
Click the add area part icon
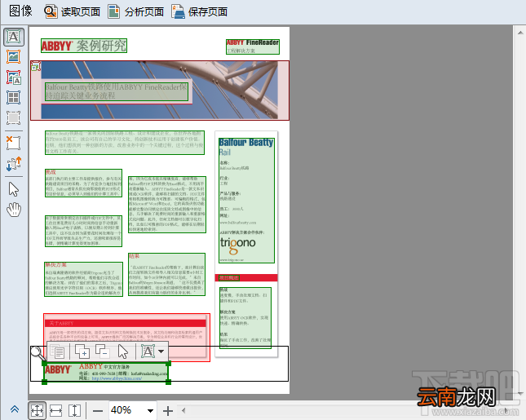click(x=82, y=351)
